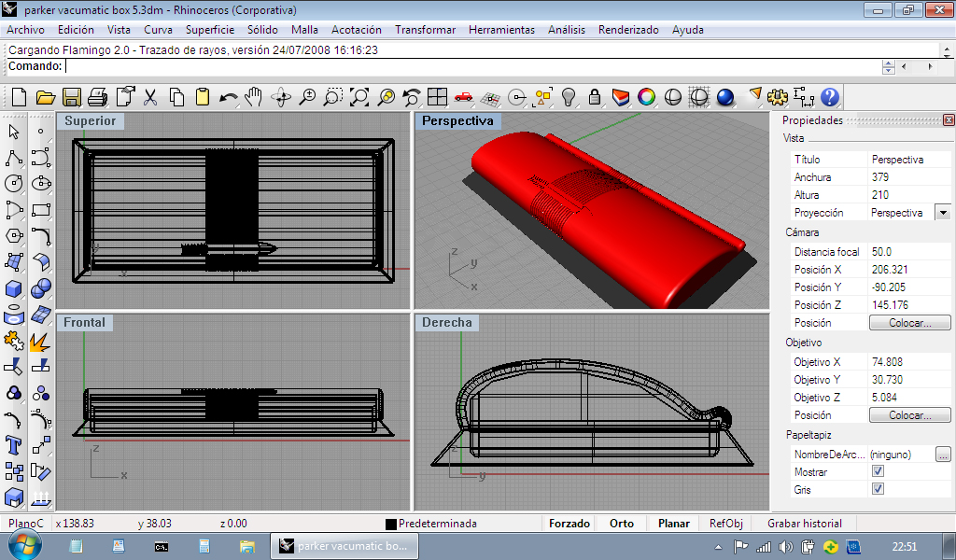Toggle Orto mode in status bar

pos(622,524)
